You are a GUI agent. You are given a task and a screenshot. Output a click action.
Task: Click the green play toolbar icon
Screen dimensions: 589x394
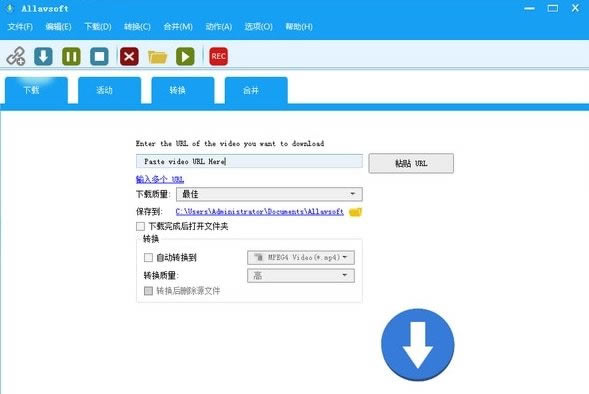pos(185,56)
